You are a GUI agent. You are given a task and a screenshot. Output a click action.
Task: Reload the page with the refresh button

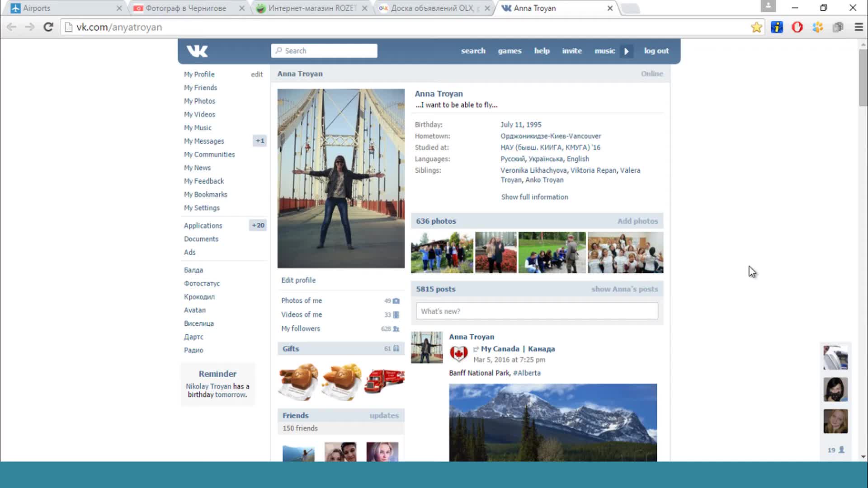click(48, 27)
